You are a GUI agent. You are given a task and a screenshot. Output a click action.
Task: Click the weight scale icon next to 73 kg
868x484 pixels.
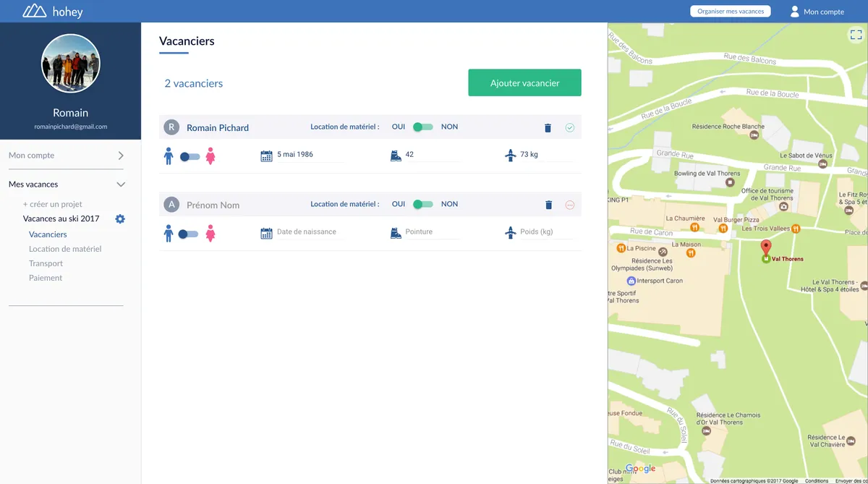coord(511,154)
